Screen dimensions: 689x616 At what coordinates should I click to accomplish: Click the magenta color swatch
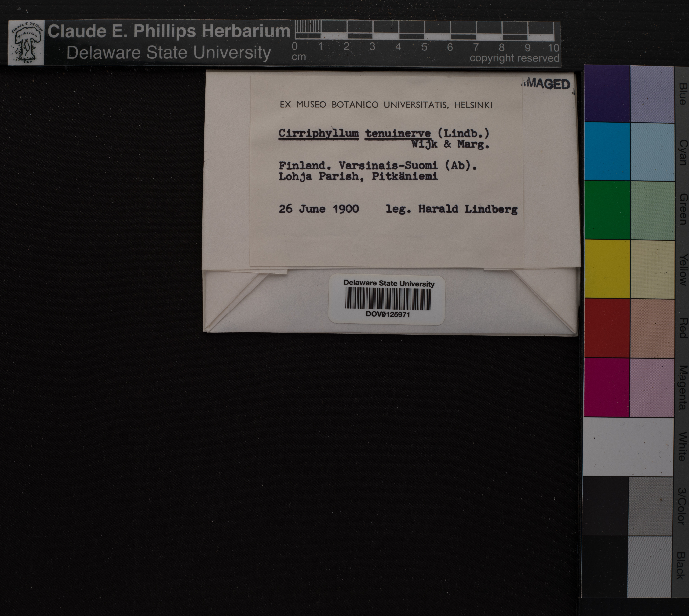click(x=607, y=387)
